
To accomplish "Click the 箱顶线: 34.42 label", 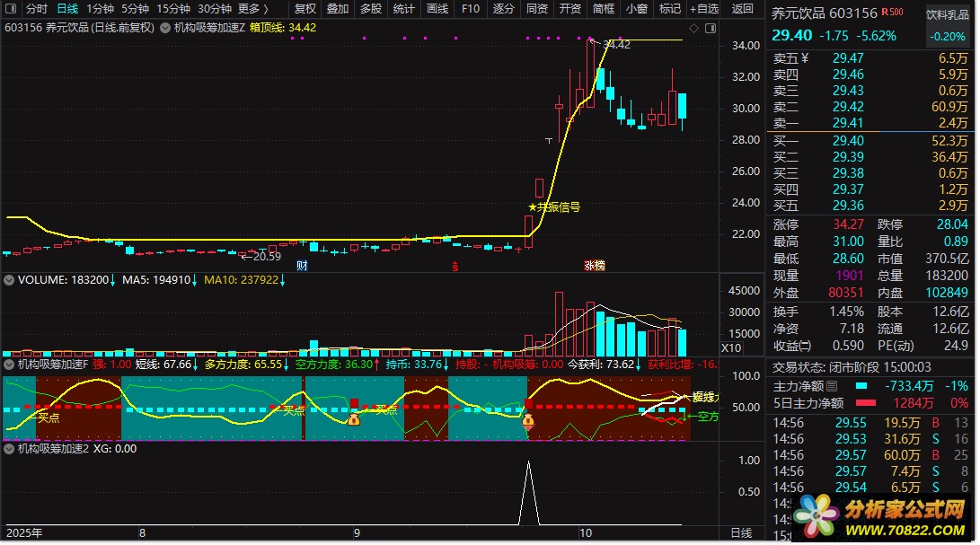I will click(282, 28).
